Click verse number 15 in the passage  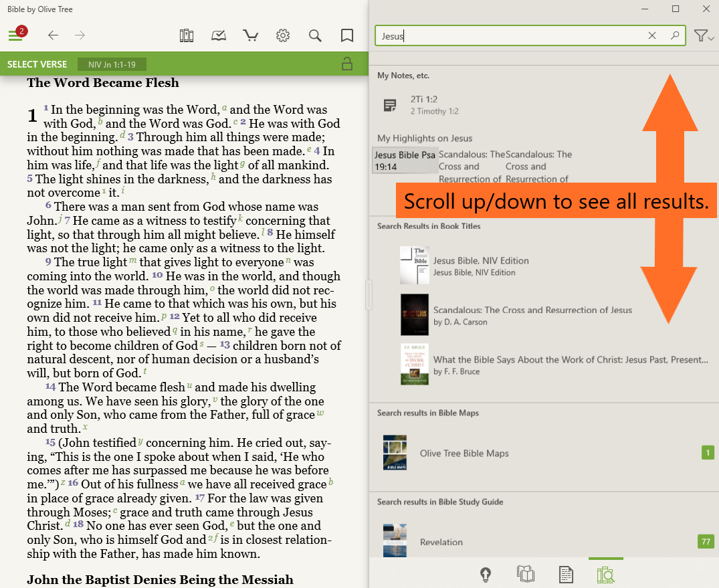pos(50,443)
